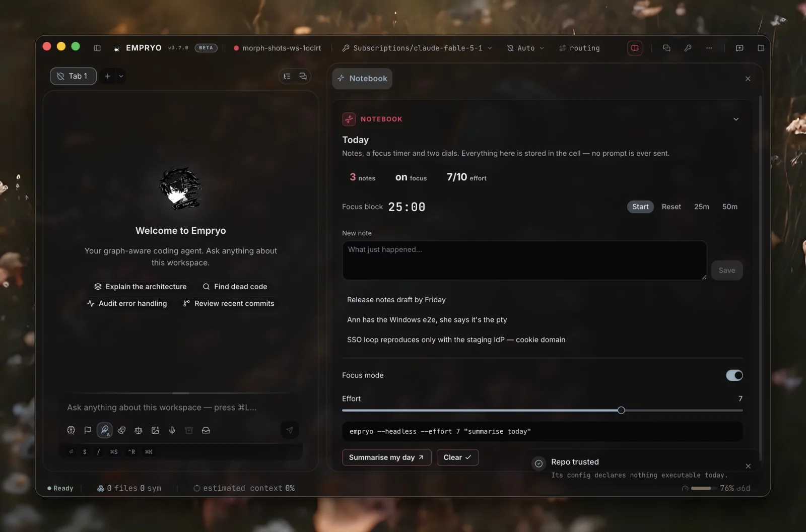This screenshot has height=532, width=806.
Task: Dismiss the Repo trusted notification
Action: [748, 466]
